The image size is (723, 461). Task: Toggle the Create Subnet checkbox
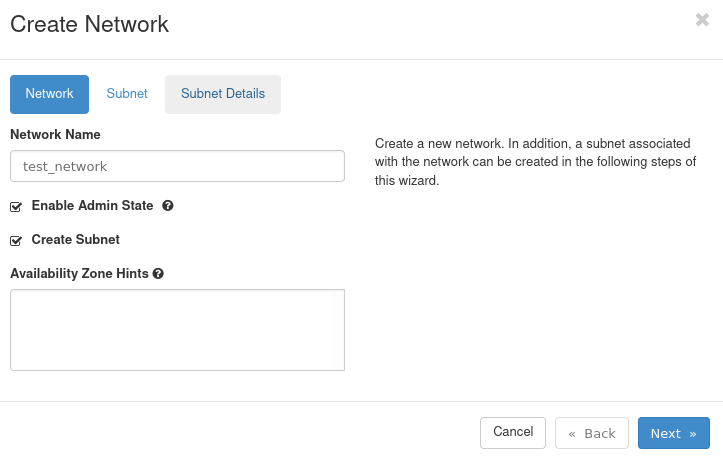coord(16,241)
